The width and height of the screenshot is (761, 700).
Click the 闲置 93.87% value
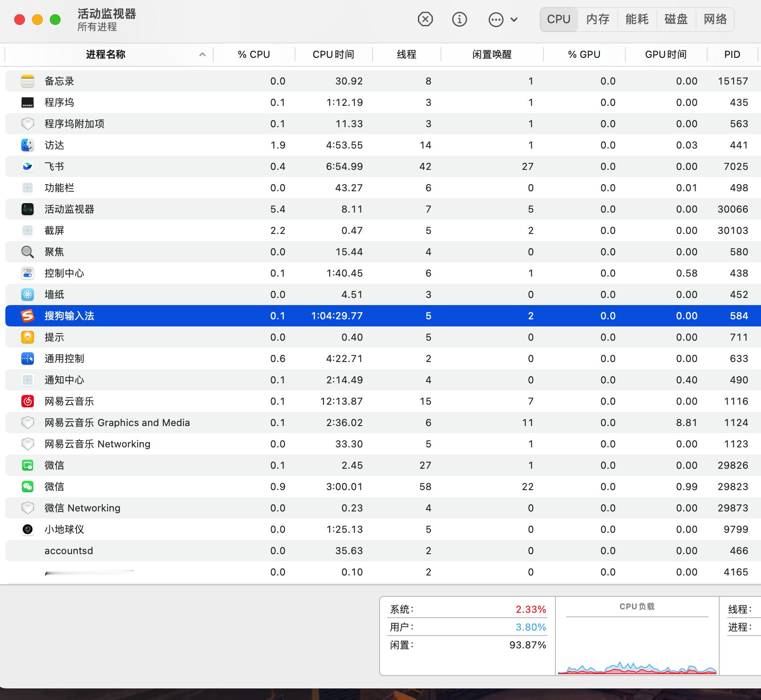pos(528,645)
